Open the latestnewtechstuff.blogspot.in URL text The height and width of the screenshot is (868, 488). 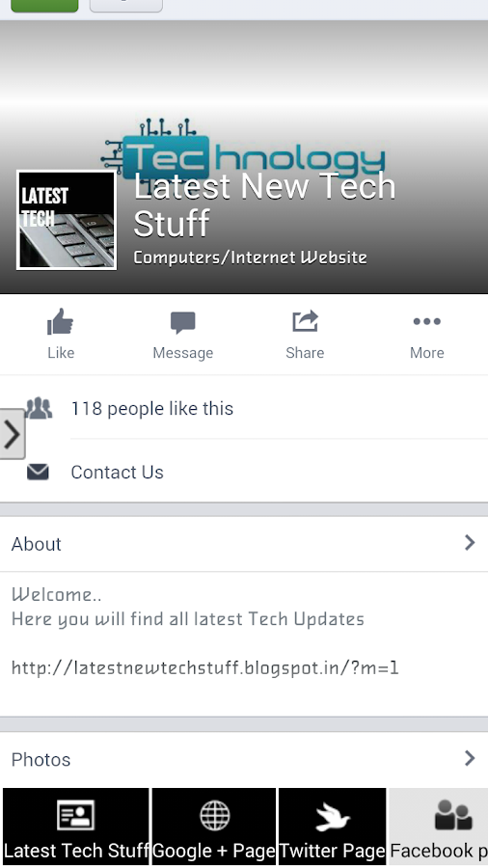click(204, 667)
